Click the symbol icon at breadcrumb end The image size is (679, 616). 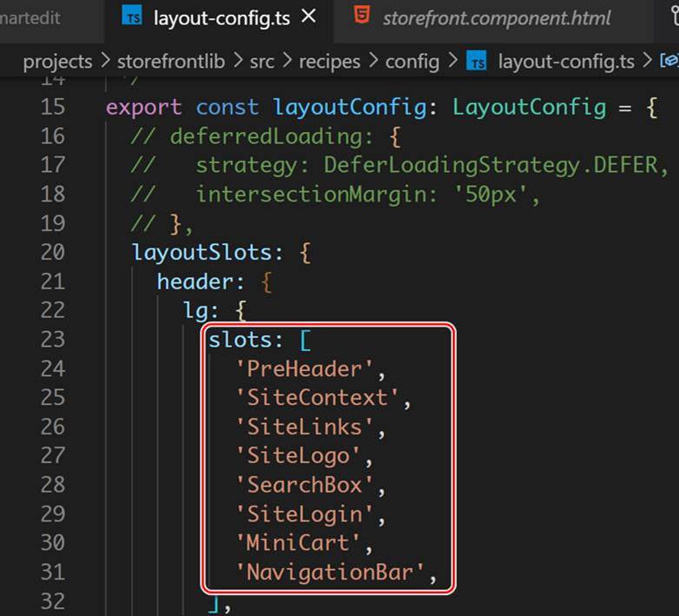669,61
